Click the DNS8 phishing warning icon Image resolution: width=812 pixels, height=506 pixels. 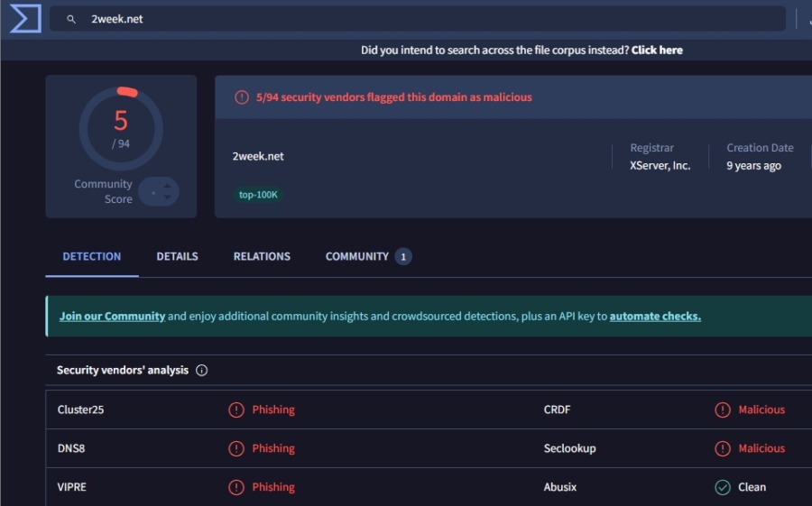click(236, 448)
